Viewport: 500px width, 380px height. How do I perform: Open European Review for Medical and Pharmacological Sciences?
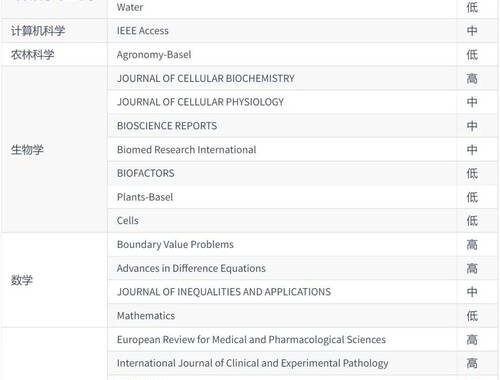click(251, 339)
